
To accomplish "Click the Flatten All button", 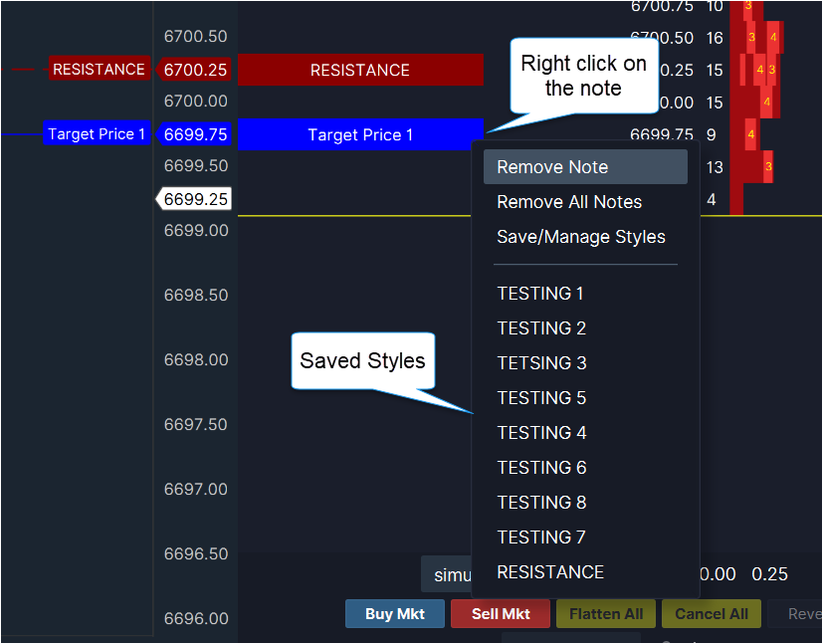I will point(606,614).
